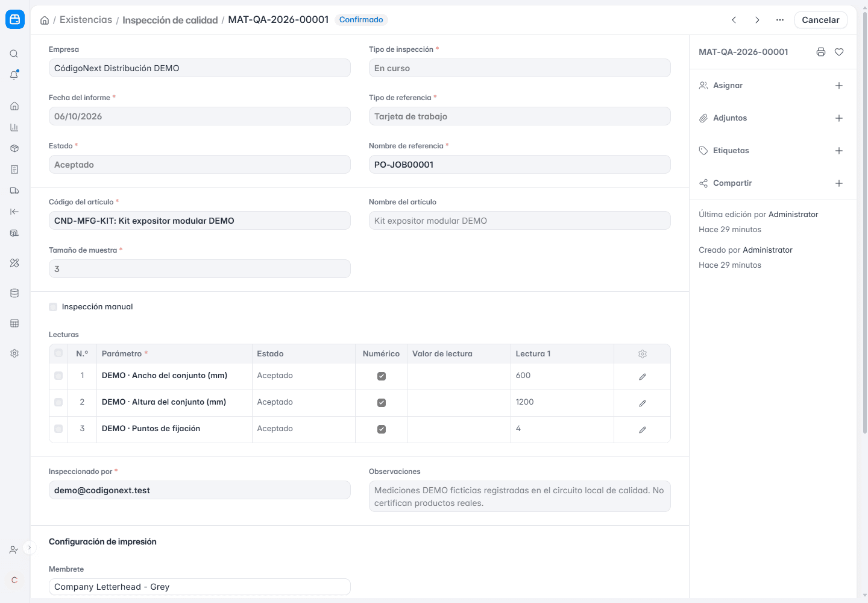Click Código del artículo field

(x=200, y=221)
